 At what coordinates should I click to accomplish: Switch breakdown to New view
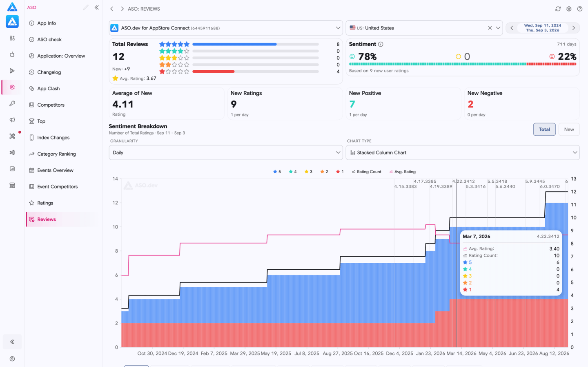569,129
